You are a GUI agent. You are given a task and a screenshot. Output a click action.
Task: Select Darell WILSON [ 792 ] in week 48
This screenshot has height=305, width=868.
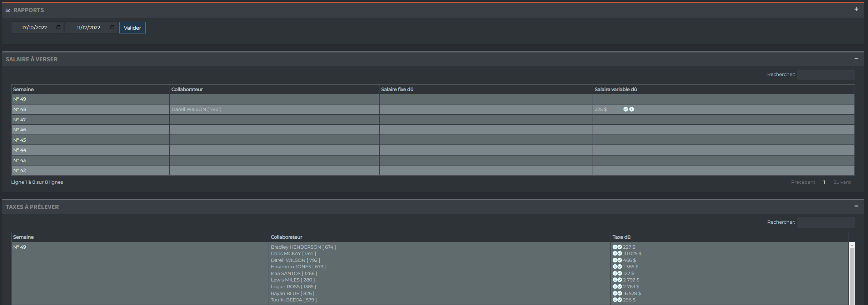pos(196,110)
